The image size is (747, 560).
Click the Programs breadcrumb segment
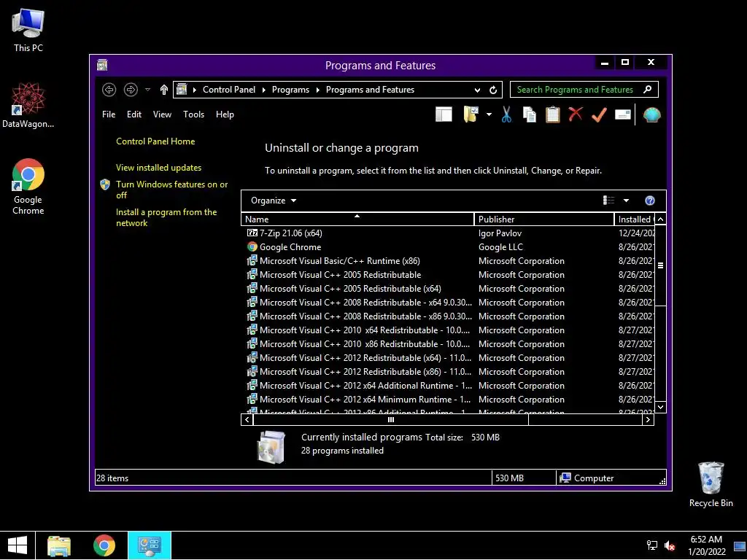click(290, 90)
